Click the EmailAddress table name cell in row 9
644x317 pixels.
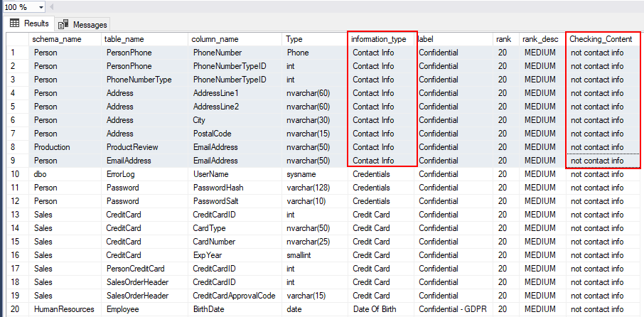[x=144, y=161]
